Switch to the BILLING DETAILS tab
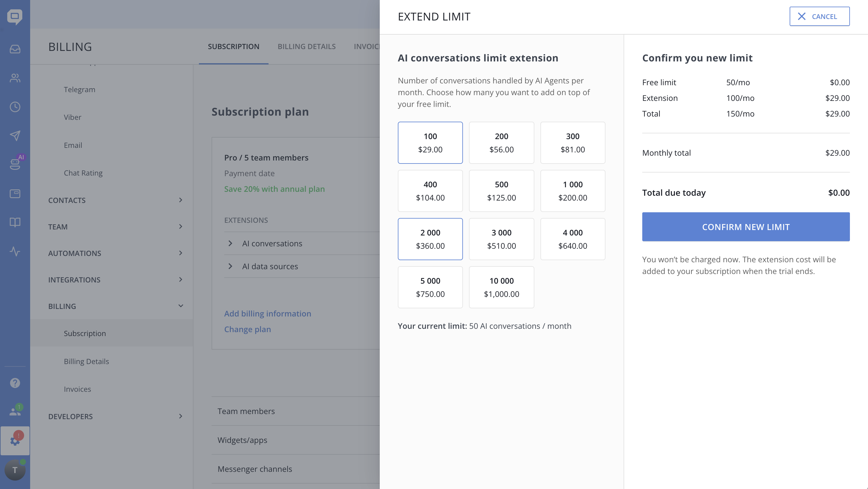The width and height of the screenshot is (868, 489). (x=307, y=46)
